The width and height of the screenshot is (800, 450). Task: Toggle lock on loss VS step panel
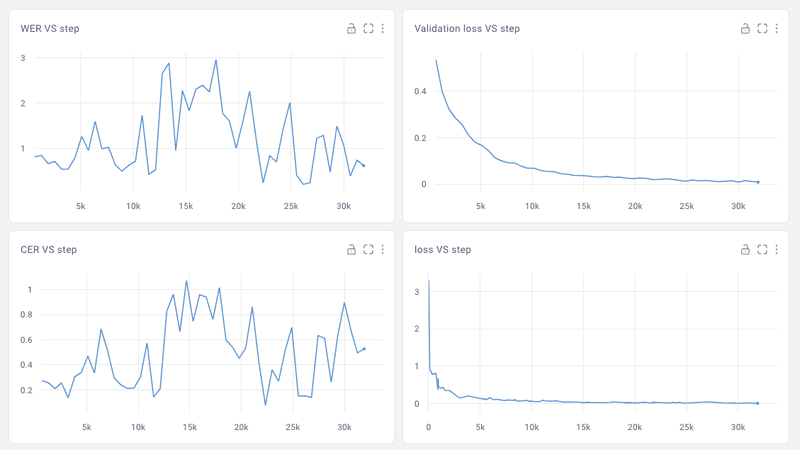click(745, 249)
